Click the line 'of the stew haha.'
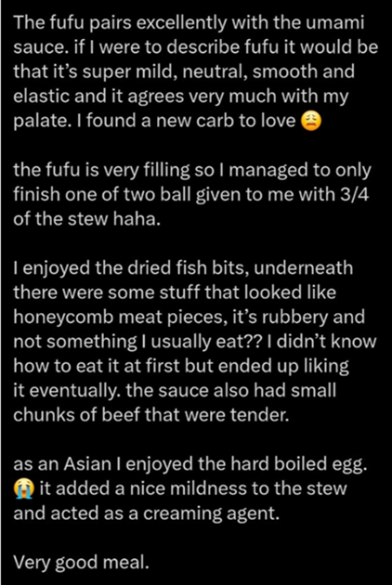This screenshot has width=392, height=585. click(87, 219)
